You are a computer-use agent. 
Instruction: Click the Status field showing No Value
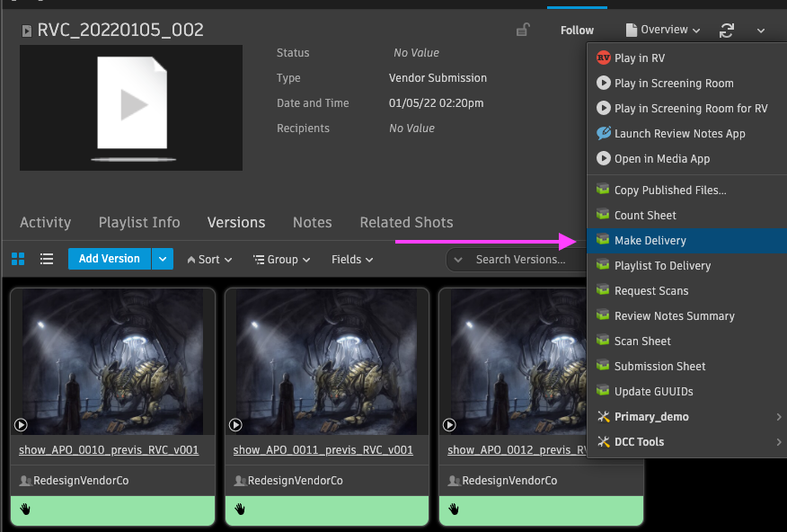pyautogui.click(x=416, y=53)
